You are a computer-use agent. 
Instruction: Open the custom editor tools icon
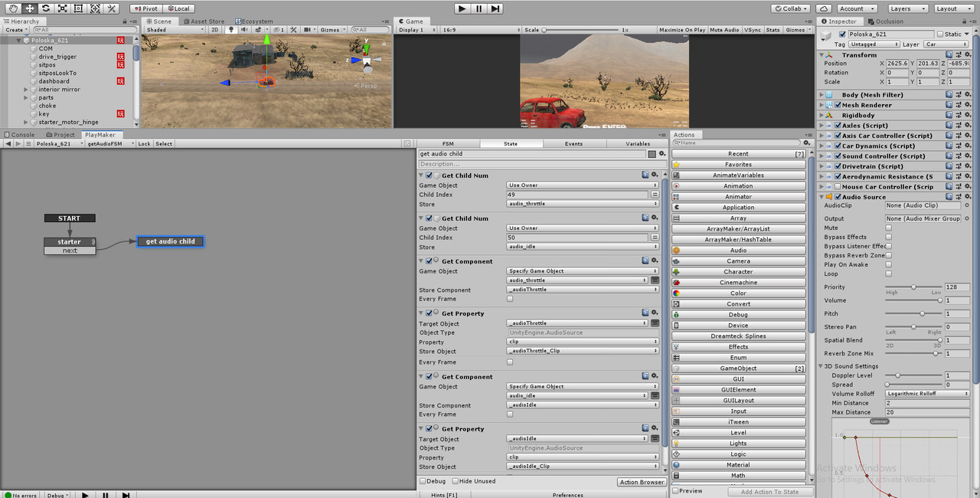pyautogui.click(x=111, y=8)
